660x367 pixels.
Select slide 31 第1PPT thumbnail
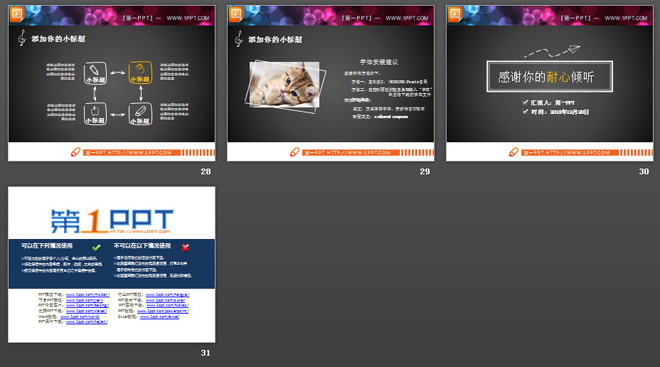(112, 264)
